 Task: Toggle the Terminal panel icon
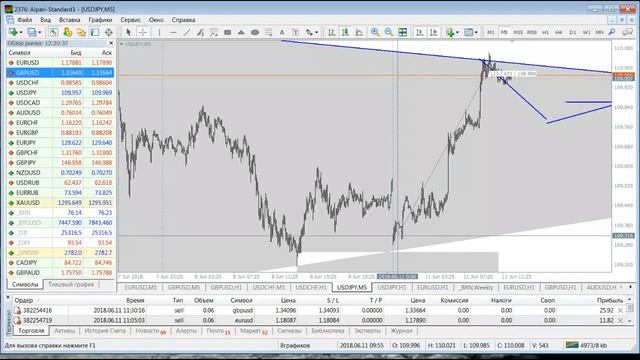point(95,32)
